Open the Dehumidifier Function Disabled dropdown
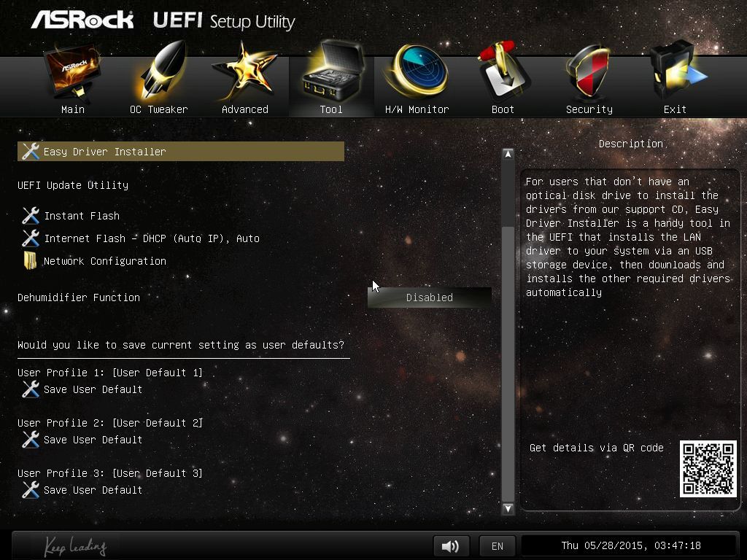Viewport: 747px width, 560px height. pyautogui.click(x=430, y=297)
